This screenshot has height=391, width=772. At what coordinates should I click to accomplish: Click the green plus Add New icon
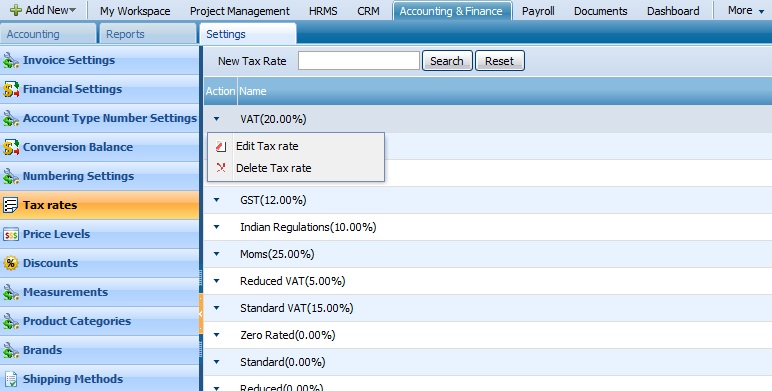pyautogui.click(x=16, y=10)
